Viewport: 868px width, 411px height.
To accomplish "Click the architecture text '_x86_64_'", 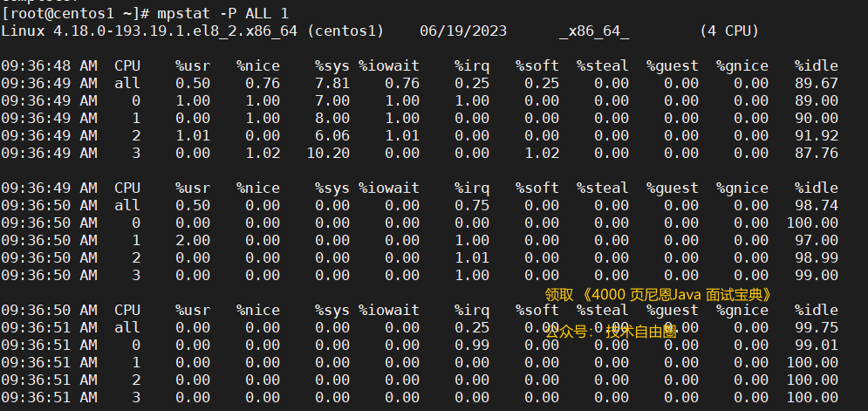I will [594, 31].
